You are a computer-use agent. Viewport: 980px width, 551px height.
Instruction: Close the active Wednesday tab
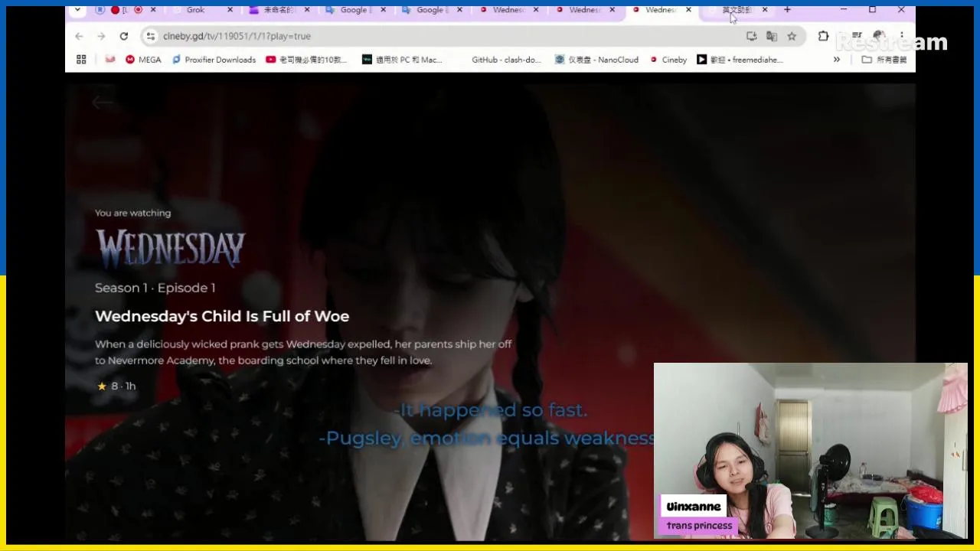pos(688,10)
